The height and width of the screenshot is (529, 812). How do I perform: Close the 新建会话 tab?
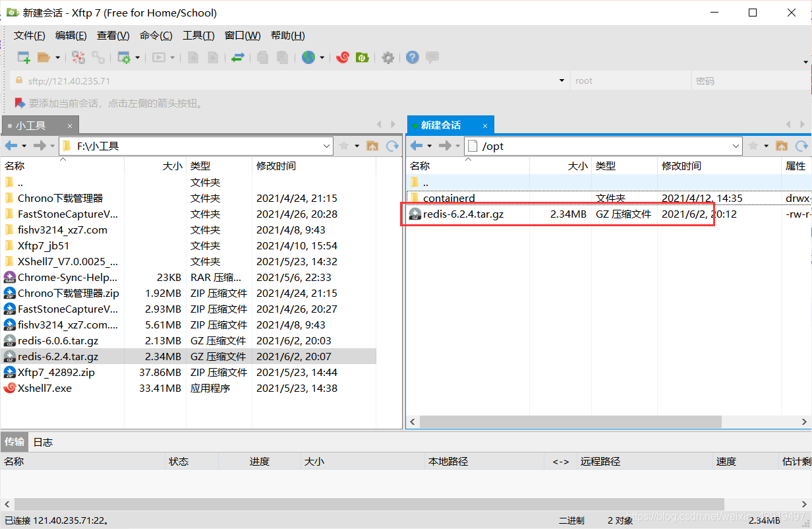[485, 125]
